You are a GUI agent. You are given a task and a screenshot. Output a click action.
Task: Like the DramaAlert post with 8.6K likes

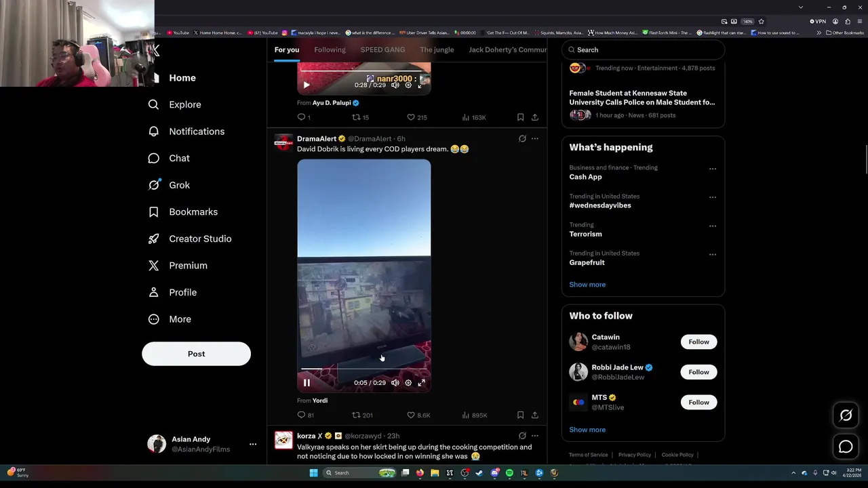pyautogui.click(x=418, y=415)
